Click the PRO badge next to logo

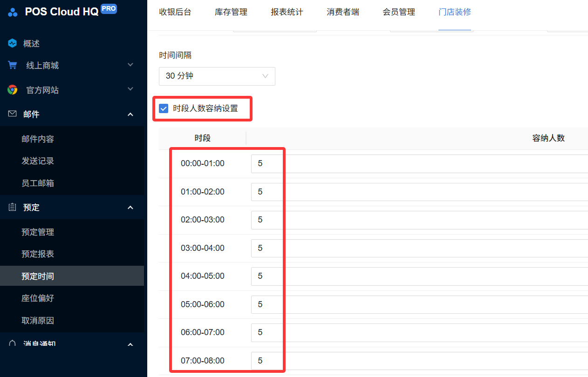coord(109,8)
